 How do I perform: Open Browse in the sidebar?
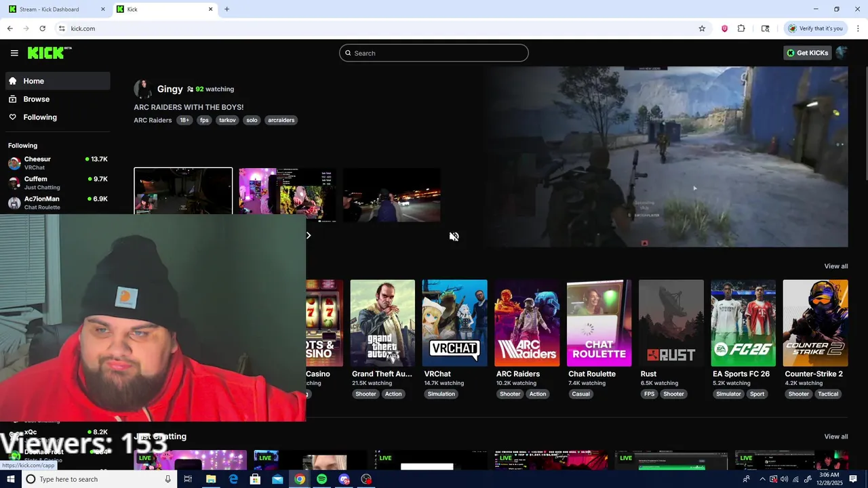click(x=58, y=99)
